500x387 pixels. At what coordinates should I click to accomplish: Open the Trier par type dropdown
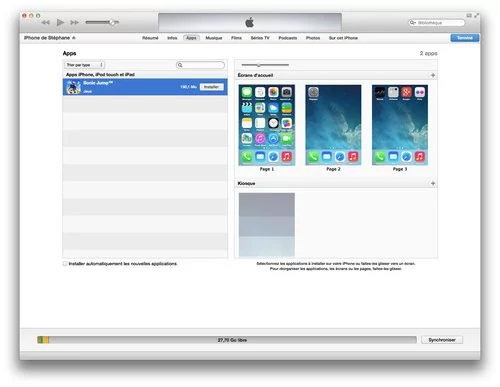click(84, 65)
